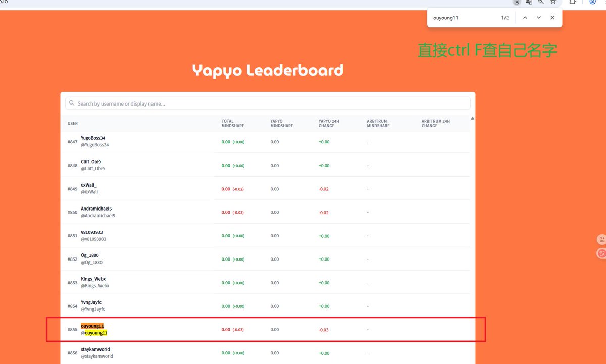This screenshot has height=364, width=606.
Task: Open user 0xWali_ display name
Action: (88, 185)
